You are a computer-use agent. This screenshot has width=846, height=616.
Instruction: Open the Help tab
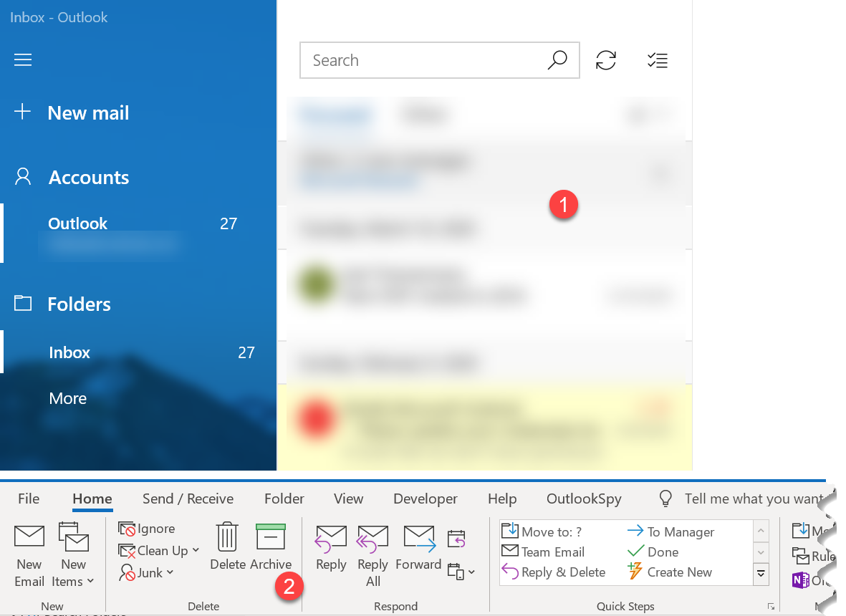(x=502, y=499)
